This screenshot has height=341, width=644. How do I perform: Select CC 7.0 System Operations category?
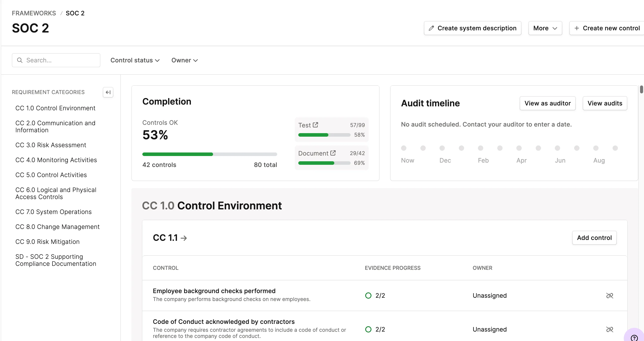point(54,212)
